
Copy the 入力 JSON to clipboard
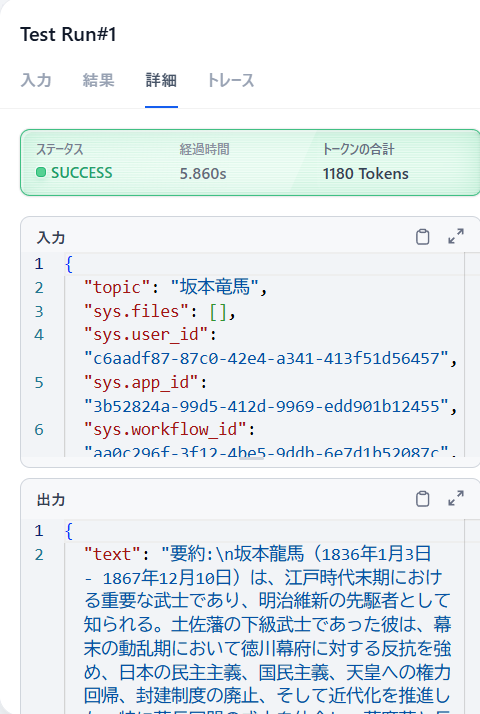(x=422, y=237)
